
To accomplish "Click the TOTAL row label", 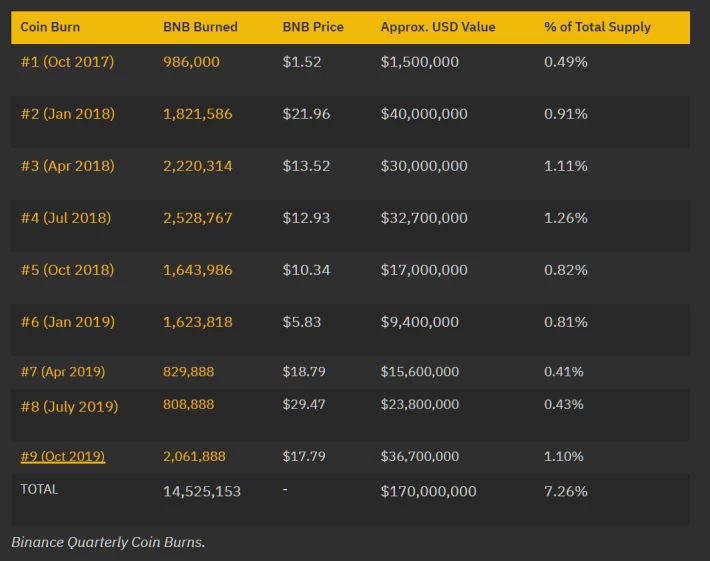I will 39,489.
